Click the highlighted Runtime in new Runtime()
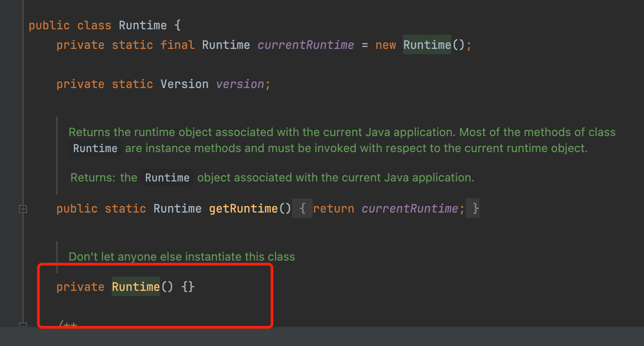 [427, 45]
